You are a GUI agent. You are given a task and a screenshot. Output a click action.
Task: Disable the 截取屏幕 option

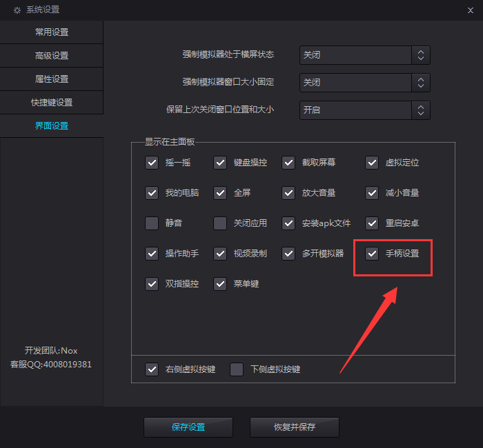[x=288, y=163]
